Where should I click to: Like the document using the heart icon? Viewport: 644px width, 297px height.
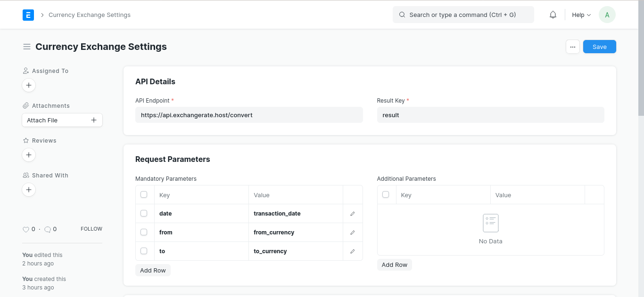pos(25,229)
